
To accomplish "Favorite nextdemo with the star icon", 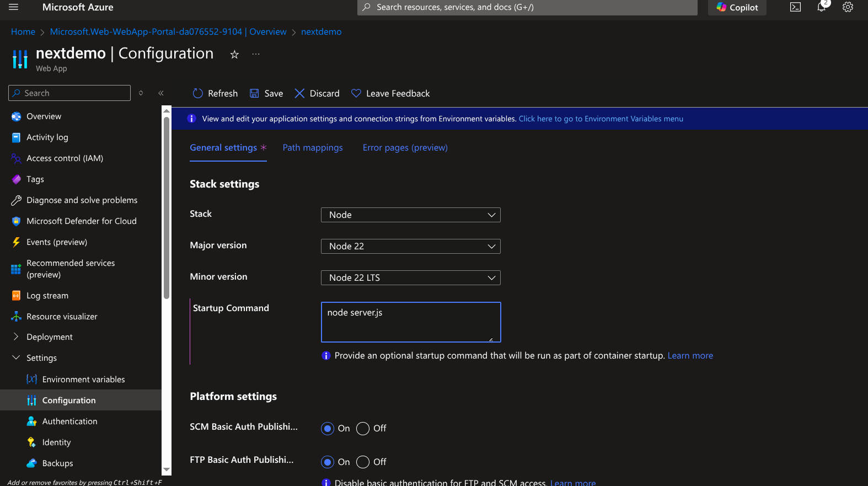I will (x=234, y=54).
